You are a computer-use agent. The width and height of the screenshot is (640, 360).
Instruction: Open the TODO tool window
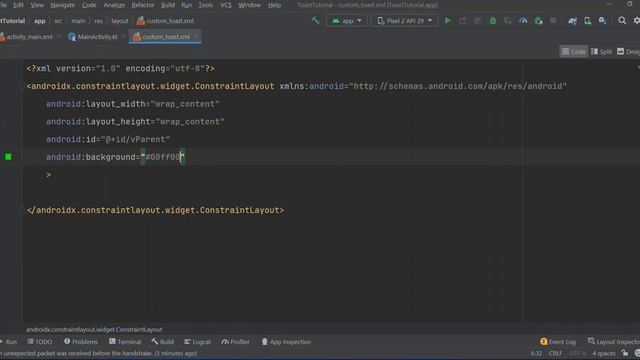click(40, 342)
